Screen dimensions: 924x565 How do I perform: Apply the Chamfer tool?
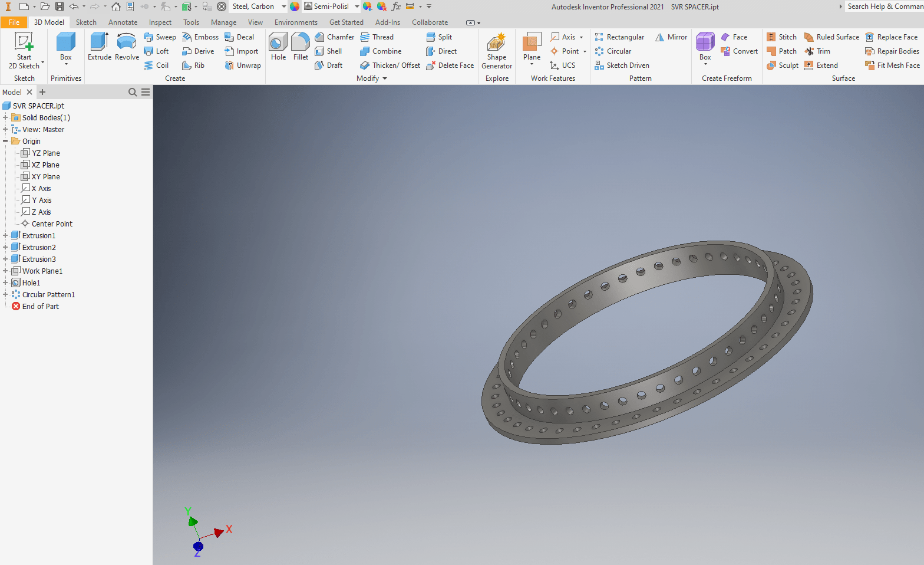point(334,37)
